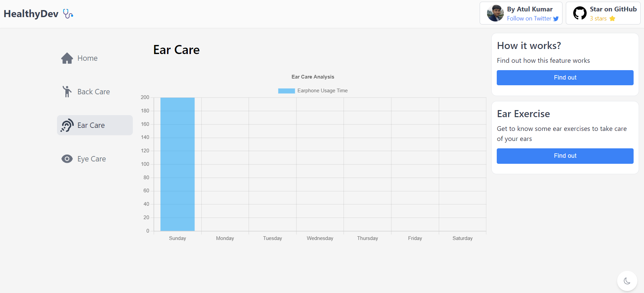644x293 pixels.
Task: Click the Eye Care eye icon
Action: [x=67, y=158]
